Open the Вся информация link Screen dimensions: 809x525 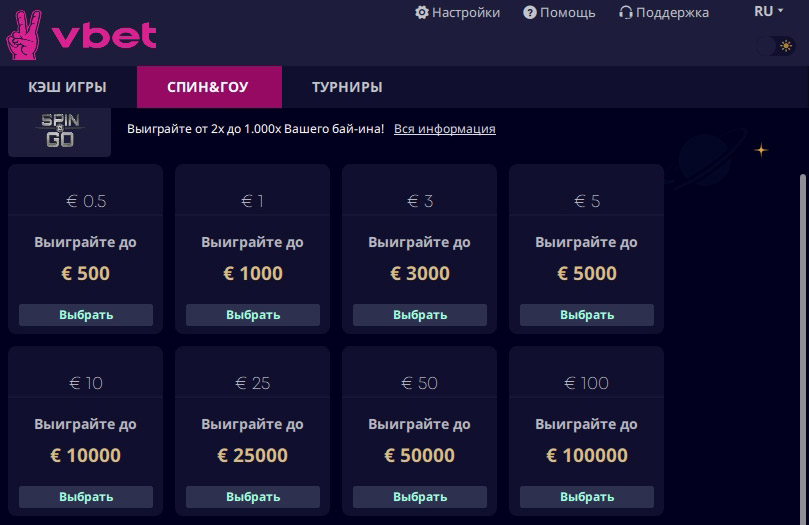tap(445, 128)
